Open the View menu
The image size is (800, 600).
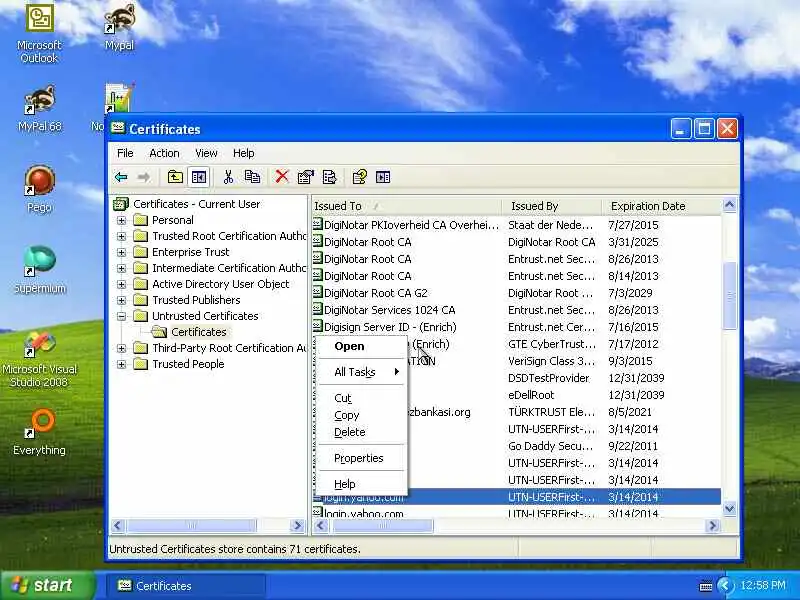tap(206, 153)
